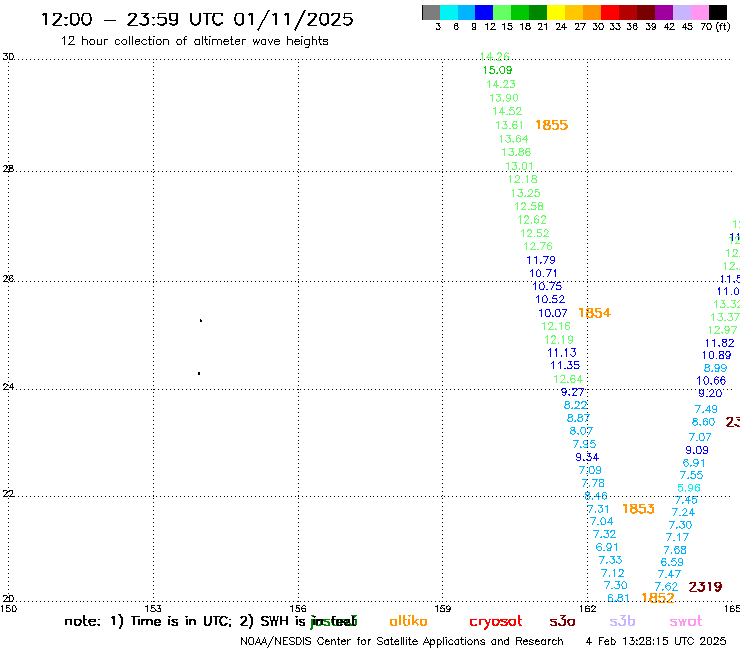Screen dimensions: 740x650
Task: Click the light blue value 8.22
Action: pyautogui.click(x=575, y=405)
